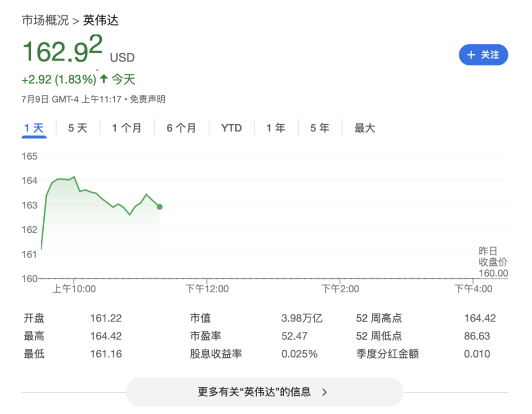
Task: Click the green upward arrow next to 今天
Action: coord(103,79)
